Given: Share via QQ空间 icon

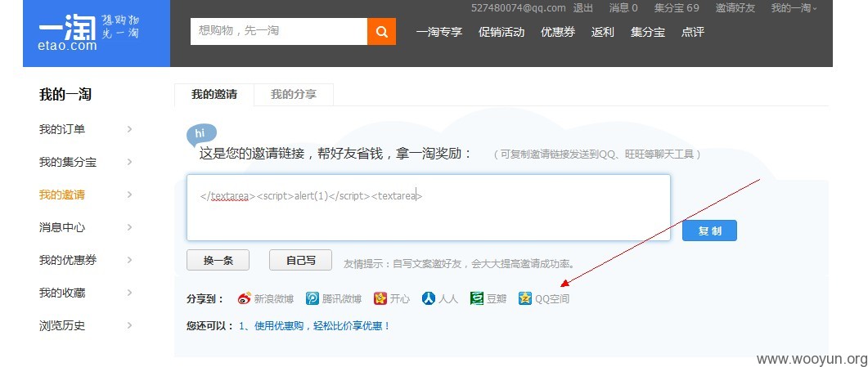Looking at the screenshot, I should [524, 298].
